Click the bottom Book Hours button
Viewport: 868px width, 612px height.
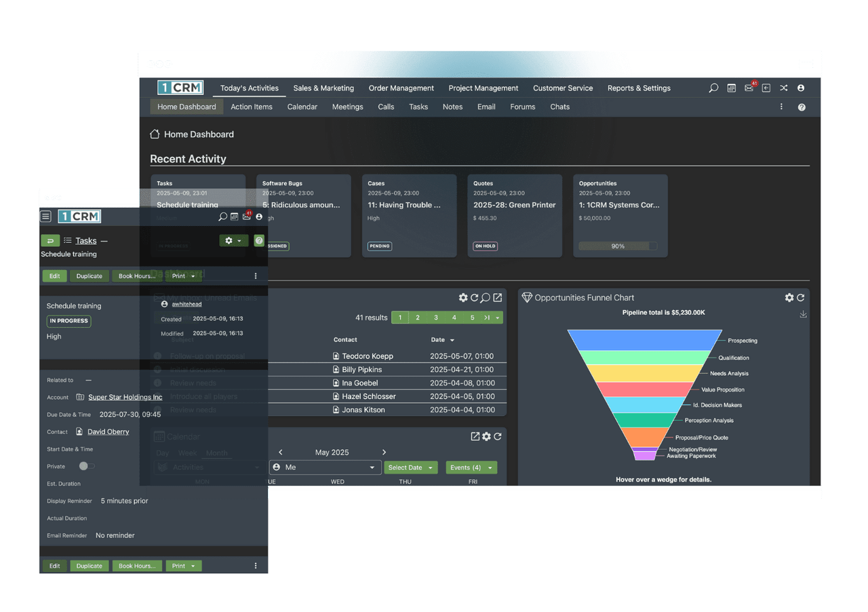(137, 566)
